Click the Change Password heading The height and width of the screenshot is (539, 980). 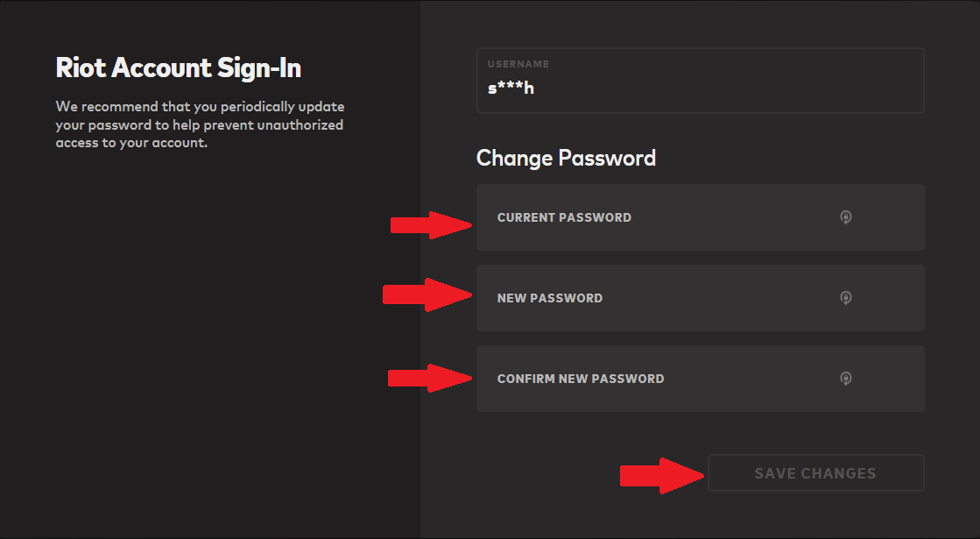[x=566, y=159]
